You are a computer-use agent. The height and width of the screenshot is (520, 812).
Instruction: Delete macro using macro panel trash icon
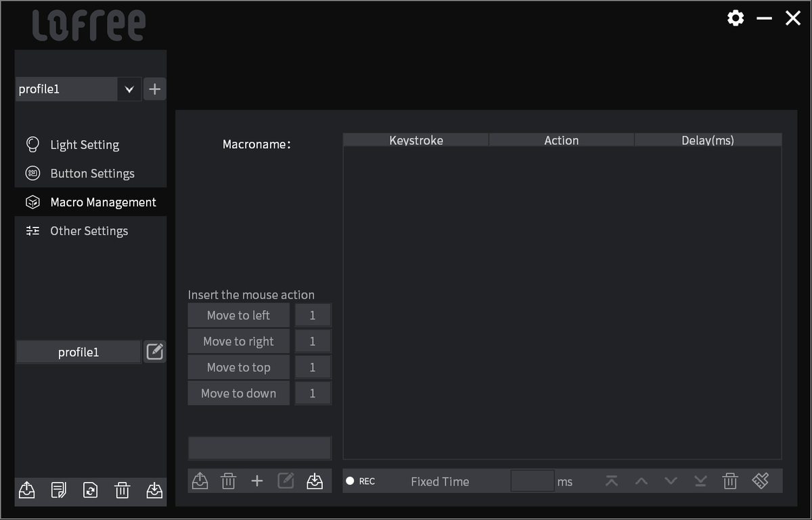(x=228, y=481)
